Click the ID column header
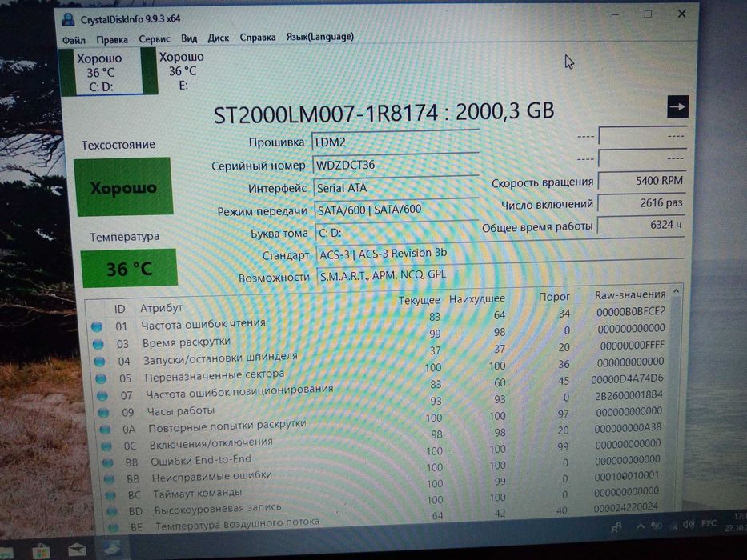The height and width of the screenshot is (560, 747). 119,309
